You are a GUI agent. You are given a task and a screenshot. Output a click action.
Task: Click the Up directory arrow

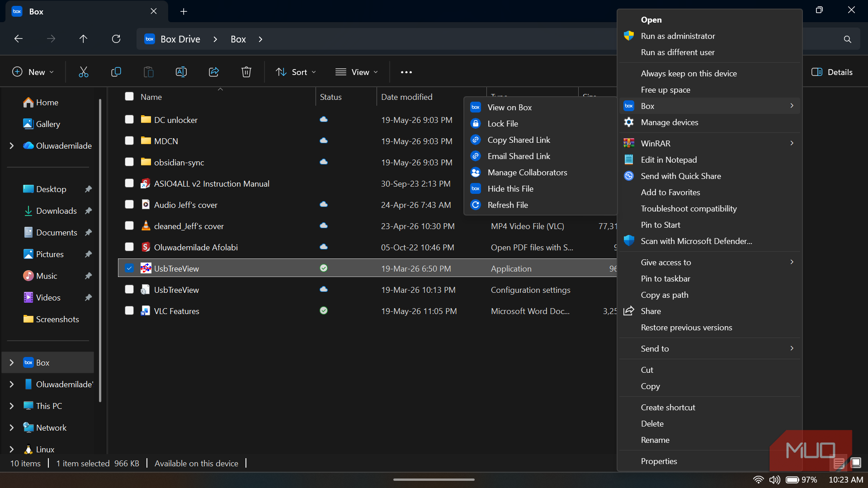pyautogui.click(x=83, y=39)
